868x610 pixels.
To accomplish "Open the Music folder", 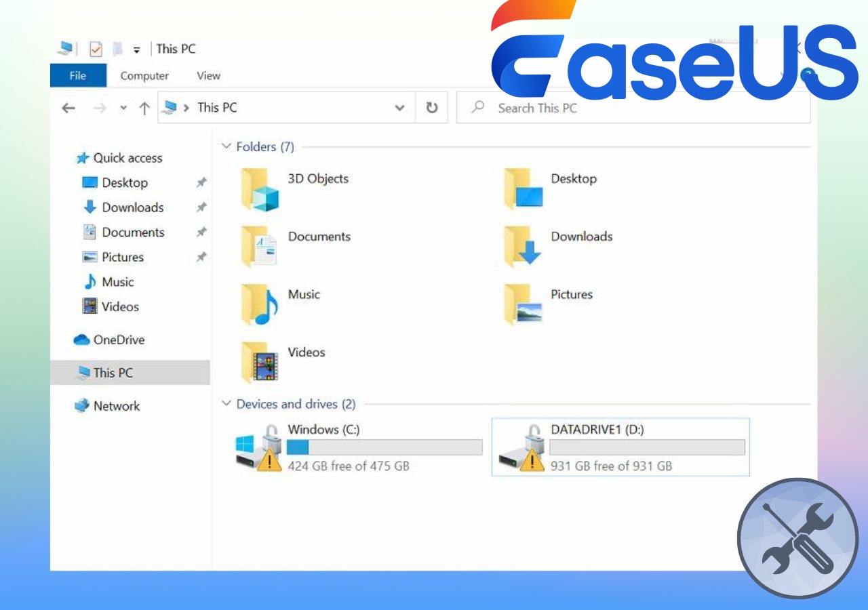I will click(303, 294).
